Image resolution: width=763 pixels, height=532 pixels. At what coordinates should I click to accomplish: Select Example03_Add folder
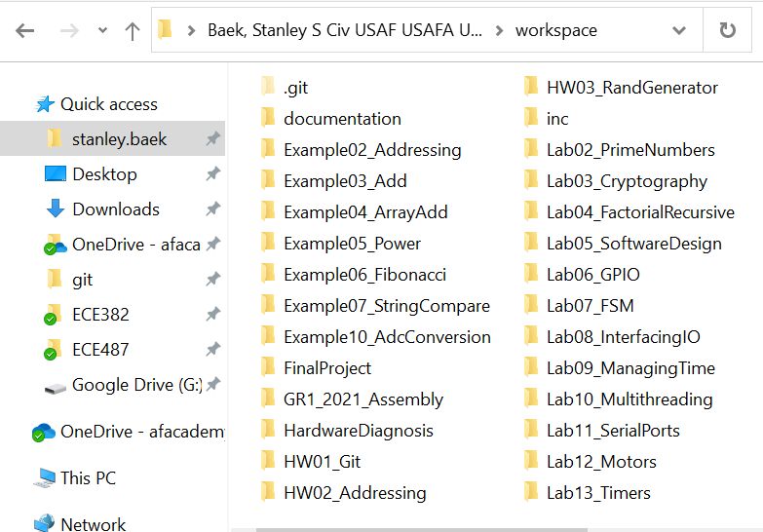(x=334, y=181)
